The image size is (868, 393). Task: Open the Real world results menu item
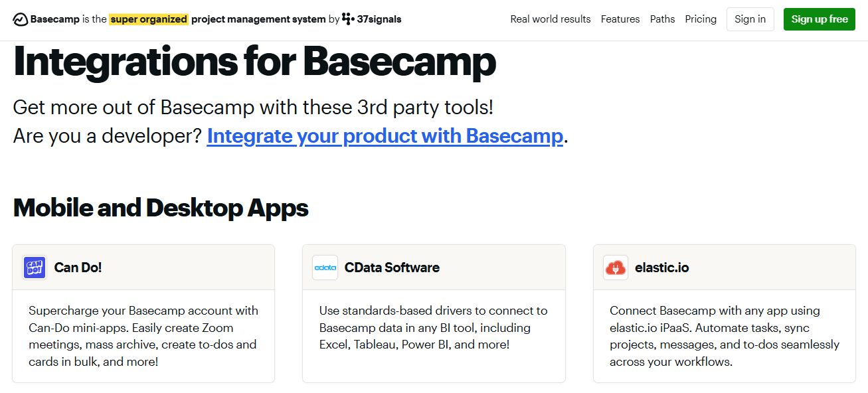[x=550, y=19]
